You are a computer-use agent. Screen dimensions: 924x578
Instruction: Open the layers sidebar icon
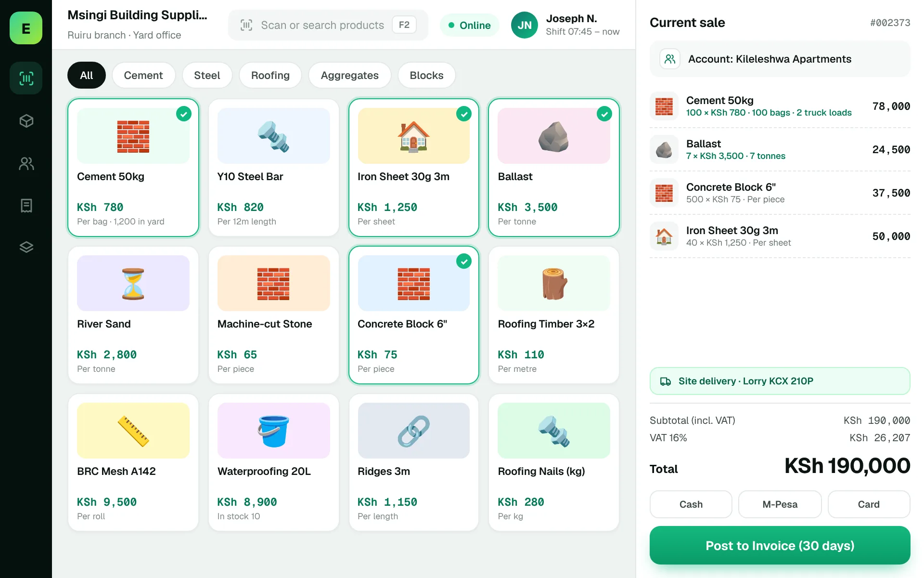tap(26, 247)
